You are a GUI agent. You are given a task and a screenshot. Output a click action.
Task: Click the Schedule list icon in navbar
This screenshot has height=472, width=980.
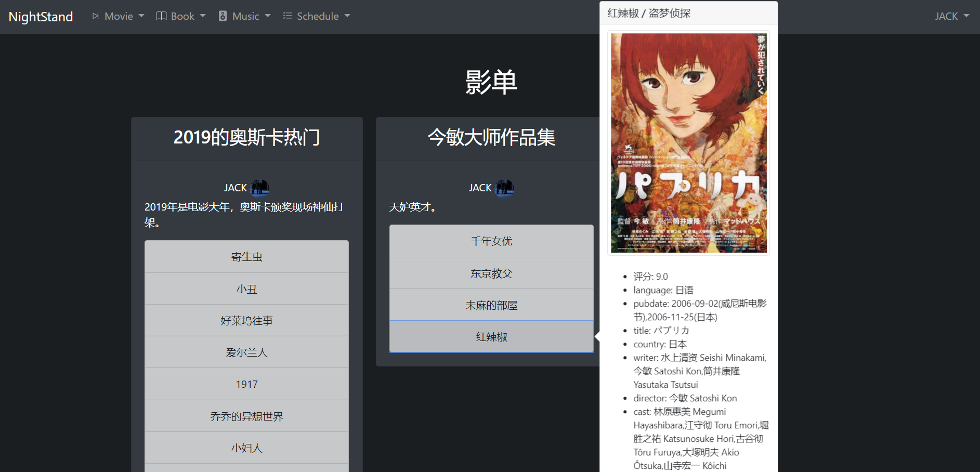(288, 16)
